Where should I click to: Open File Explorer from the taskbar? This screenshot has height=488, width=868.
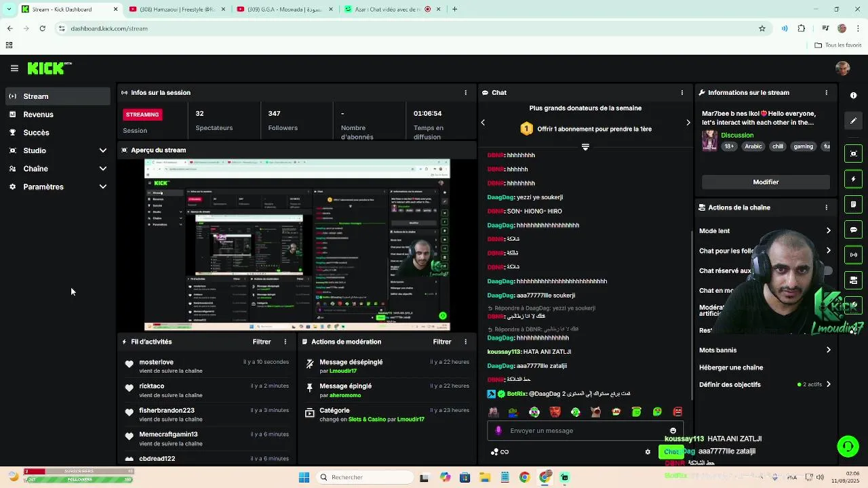[485, 478]
